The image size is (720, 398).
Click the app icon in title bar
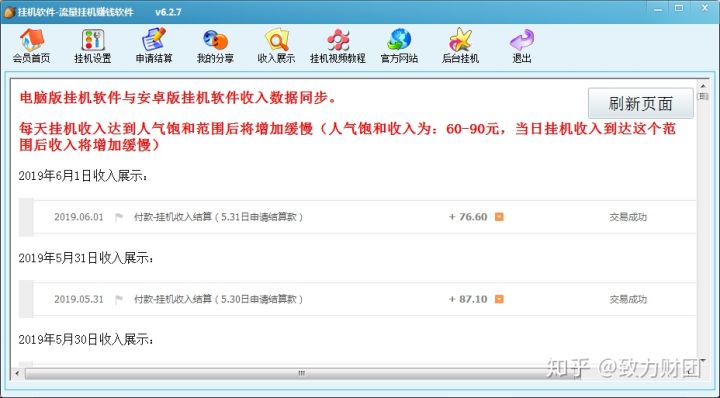pyautogui.click(x=9, y=12)
